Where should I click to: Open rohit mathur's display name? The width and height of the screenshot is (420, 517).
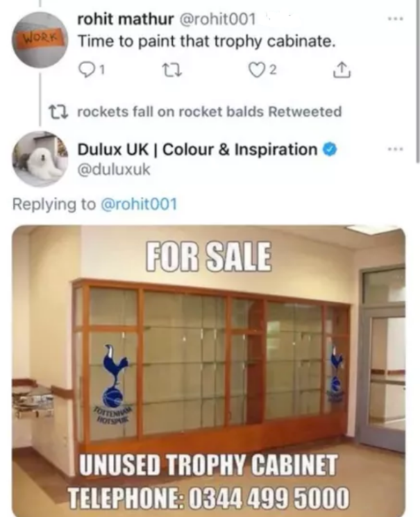pos(126,19)
